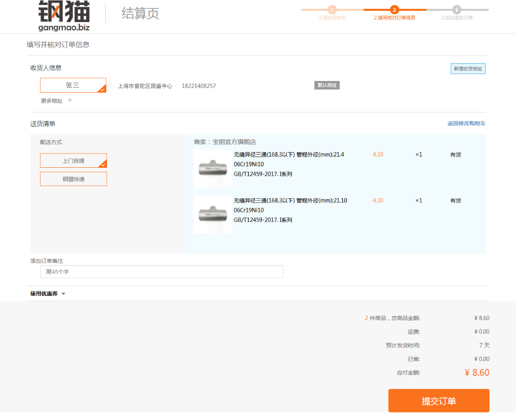
Task: Submit order with 提交订单 button
Action: tap(439, 400)
